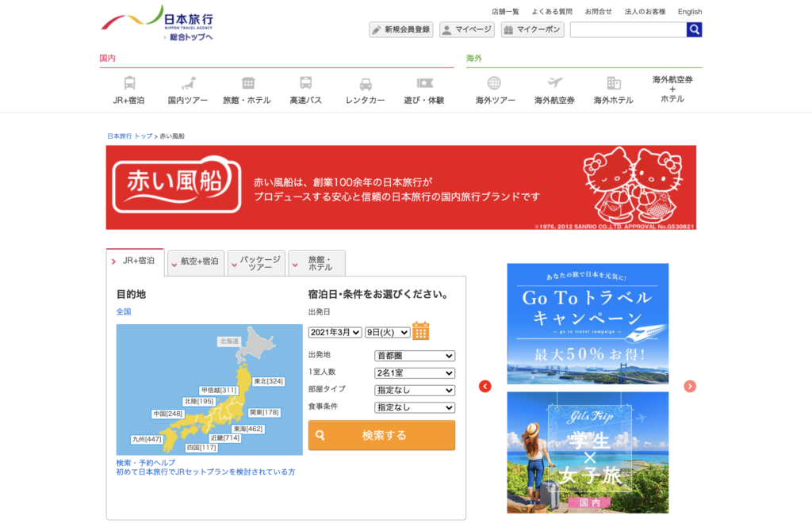Select 四国[117] region label
Viewport: 812px width, 523px height.
[x=201, y=448]
